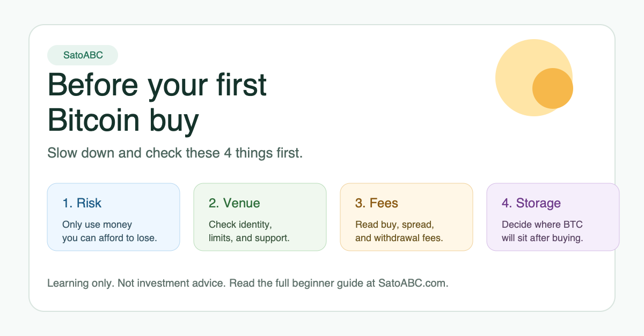The height and width of the screenshot is (336, 644).
Task: Click the 'Slow down and check' subtitle
Action: (175, 153)
